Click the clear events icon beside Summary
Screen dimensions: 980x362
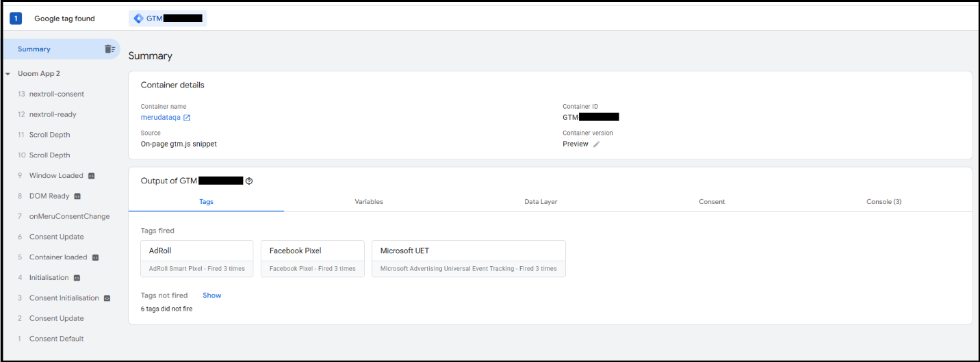(109, 49)
